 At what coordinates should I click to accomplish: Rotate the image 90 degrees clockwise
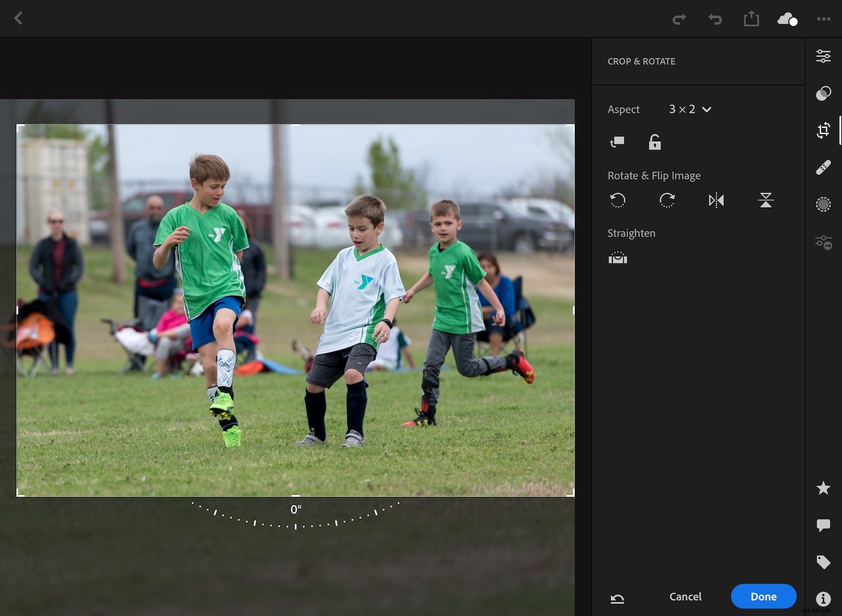coord(667,200)
